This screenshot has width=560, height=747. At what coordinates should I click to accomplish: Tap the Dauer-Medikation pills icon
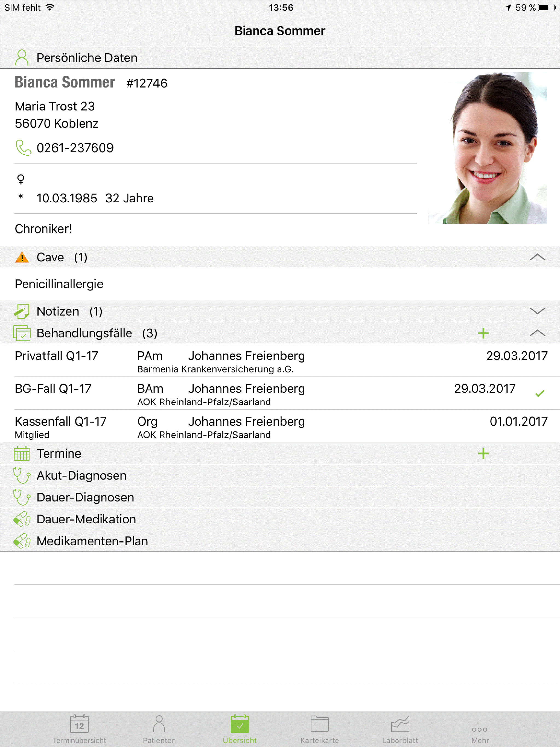22,519
